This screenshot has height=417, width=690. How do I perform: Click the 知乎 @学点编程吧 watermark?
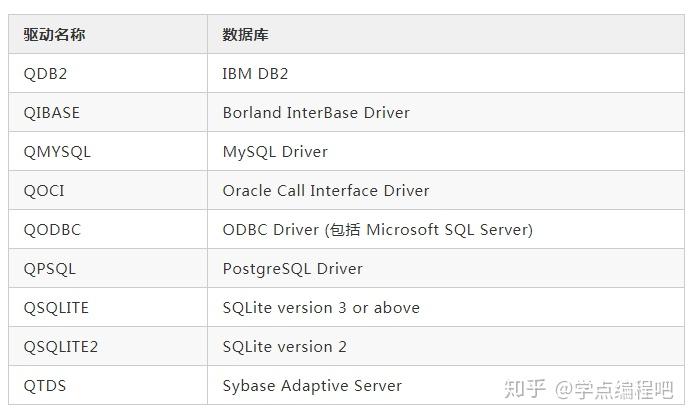pyautogui.click(x=588, y=389)
